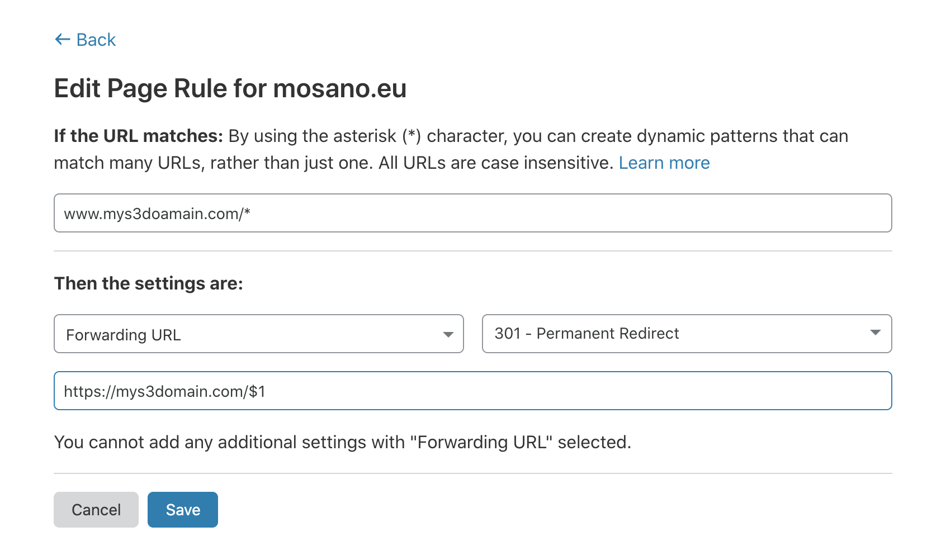The width and height of the screenshot is (946, 560).
Task: Click the Forwarding URL restriction notice text
Action: 342,442
